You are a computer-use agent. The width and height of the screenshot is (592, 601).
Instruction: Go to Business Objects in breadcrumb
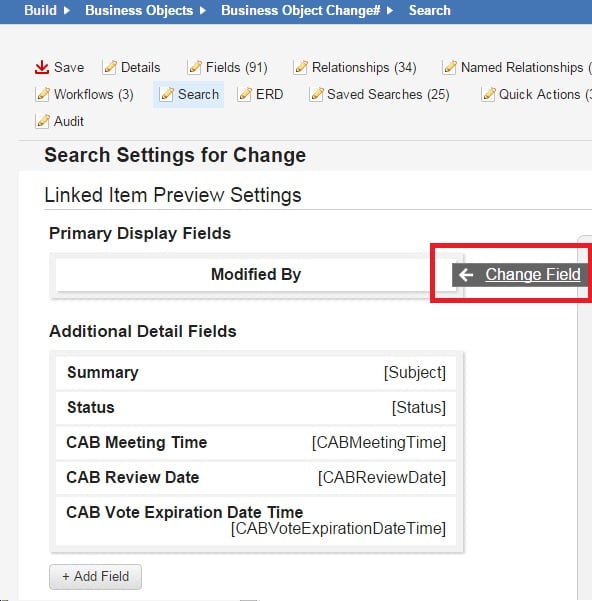point(139,10)
